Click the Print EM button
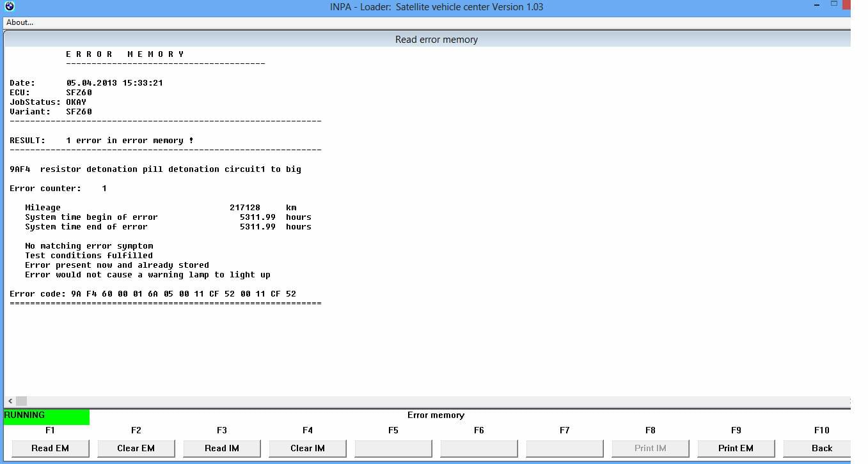This screenshot has height=464, width=868. (x=736, y=448)
